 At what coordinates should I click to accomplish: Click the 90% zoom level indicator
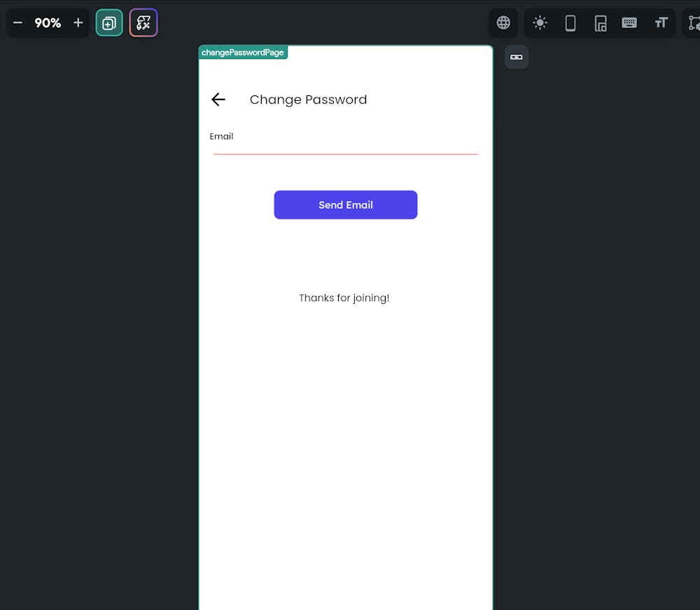pyautogui.click(x=47, y=22)
